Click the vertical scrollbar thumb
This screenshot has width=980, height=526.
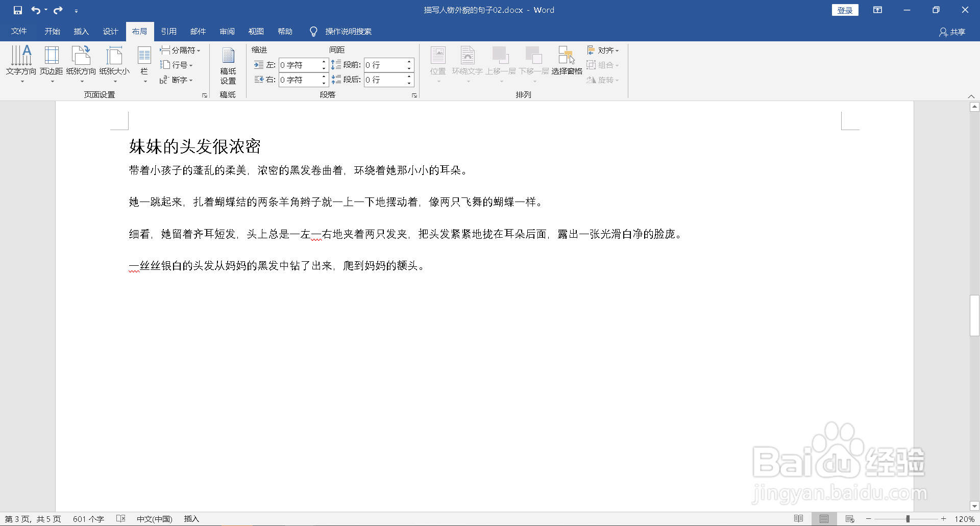tap(974, 315)
